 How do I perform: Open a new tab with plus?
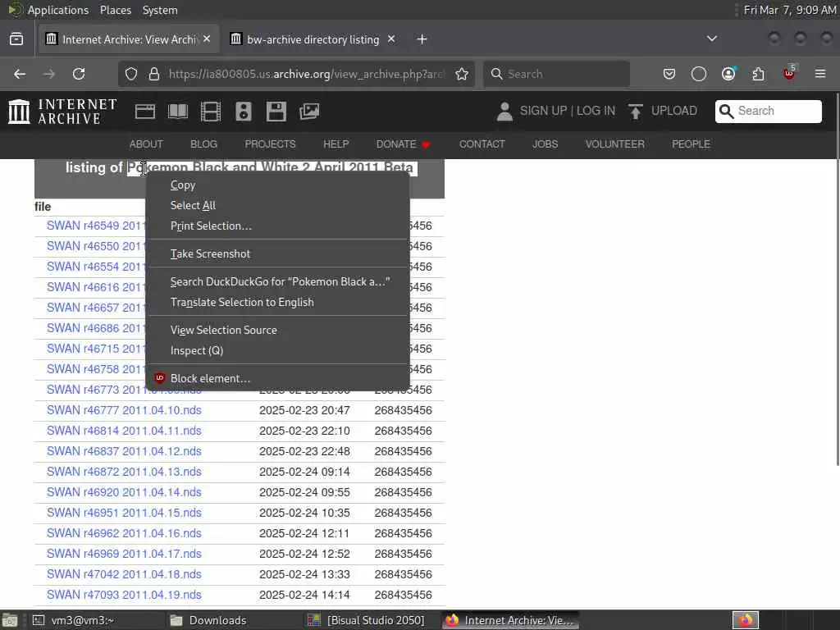point(422,39)
